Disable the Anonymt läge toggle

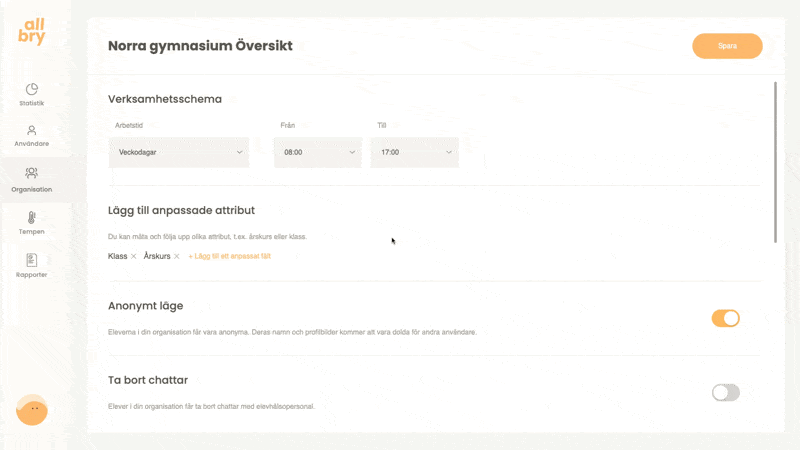725,318
